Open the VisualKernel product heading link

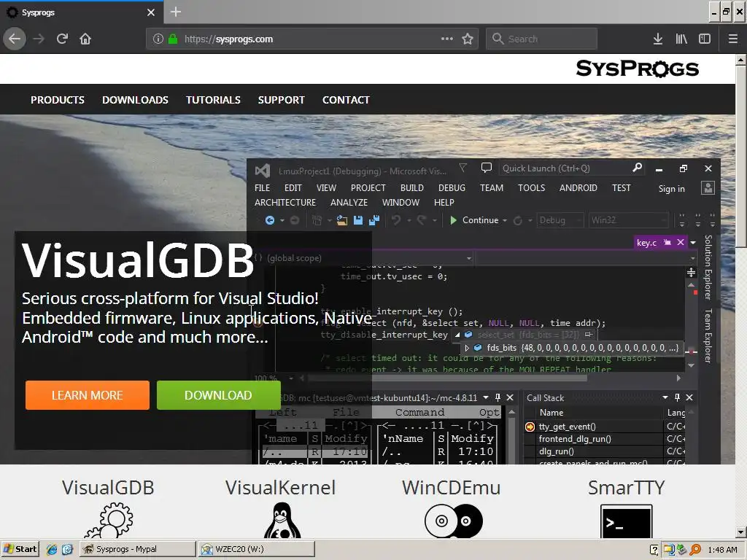pos(281,488)
